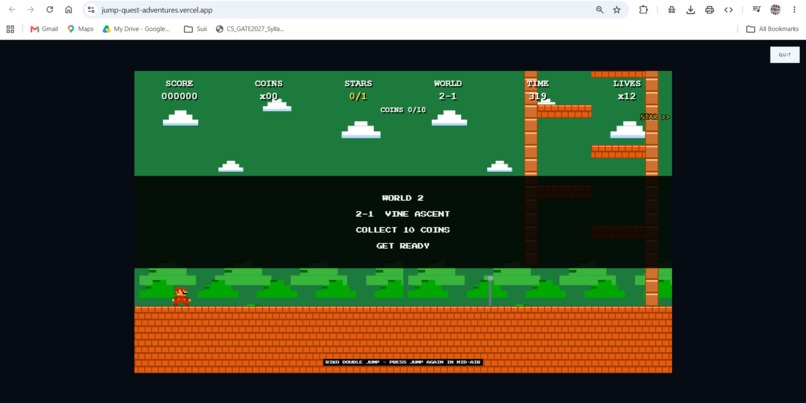
Task: Open the My Drive - Google bookmark
Action: [136, 29]
